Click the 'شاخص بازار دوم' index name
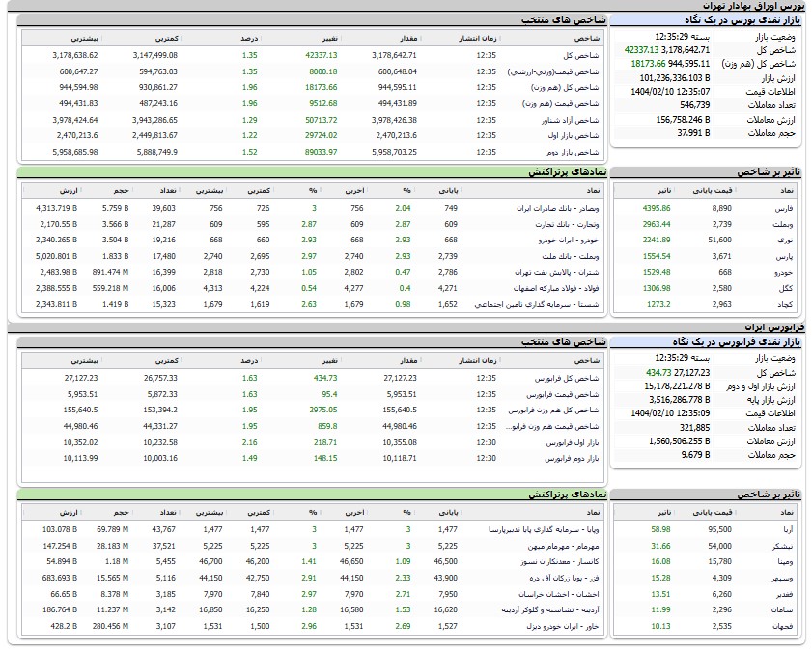812x652 pixels. coord(573,153)
